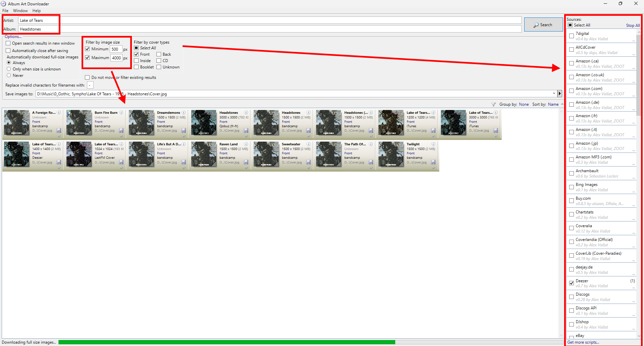644x346 pixels.
Task: Uncheck the Maximum image size filter
Action: 87,58
